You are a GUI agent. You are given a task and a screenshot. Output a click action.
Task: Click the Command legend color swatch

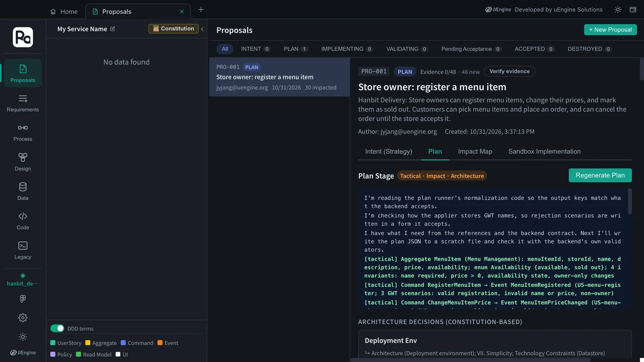tap(123, 343)
